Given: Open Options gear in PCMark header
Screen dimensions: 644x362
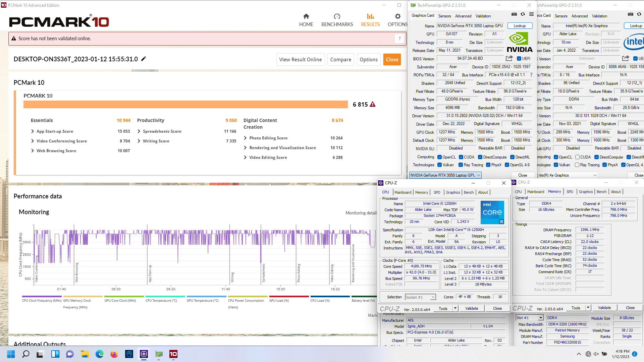Looking at the screenshot, I should coord(397,16).
